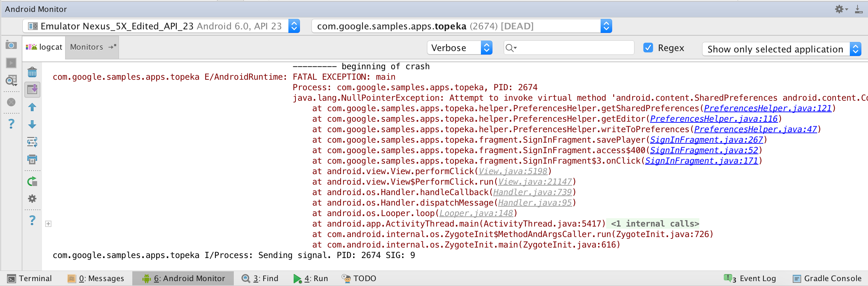
Task: Open the TODO tool window
Action: pyautogui.click(x=359, y=279)
